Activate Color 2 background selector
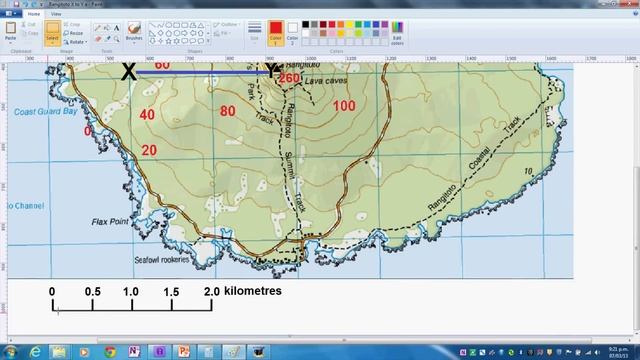 click(292, 33)
